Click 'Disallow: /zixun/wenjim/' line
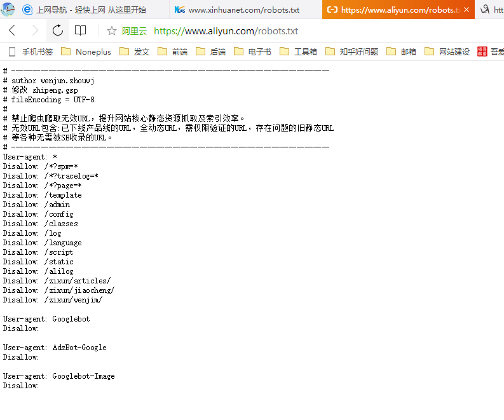504x420 pixels. [53, 300]
